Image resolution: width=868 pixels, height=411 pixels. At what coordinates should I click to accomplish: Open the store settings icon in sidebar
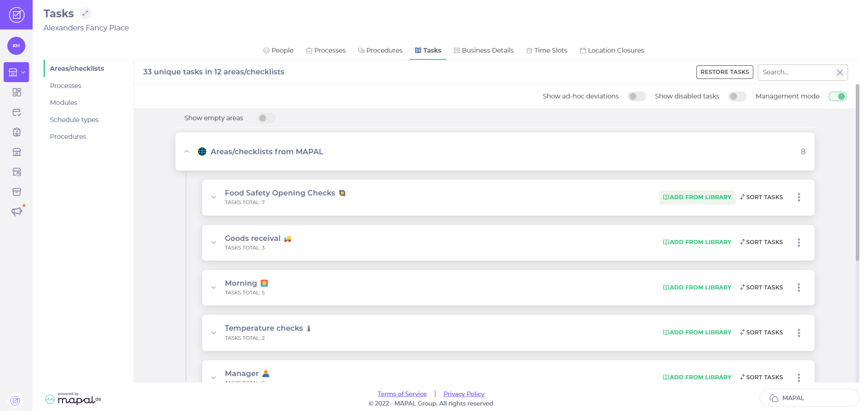(17, 172)
